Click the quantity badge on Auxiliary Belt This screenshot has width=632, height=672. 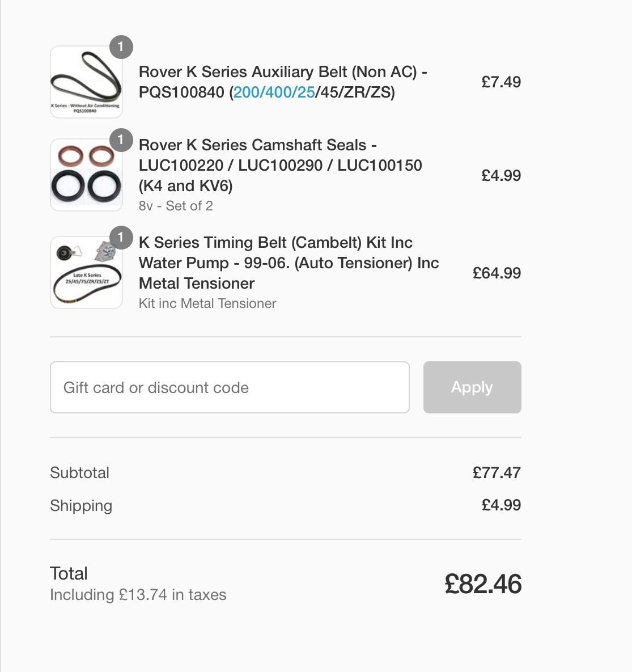[121, 47]
